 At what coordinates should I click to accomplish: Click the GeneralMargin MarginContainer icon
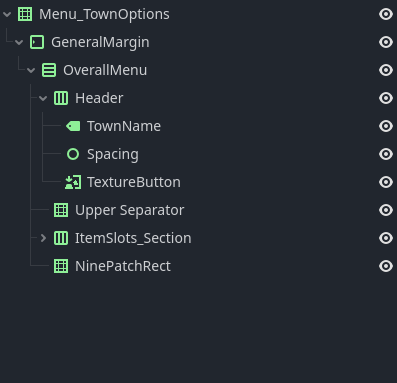37,42
